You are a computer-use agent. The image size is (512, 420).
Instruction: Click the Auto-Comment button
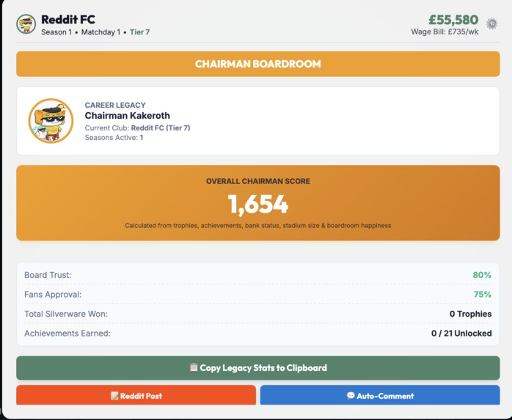coord(380,395)
